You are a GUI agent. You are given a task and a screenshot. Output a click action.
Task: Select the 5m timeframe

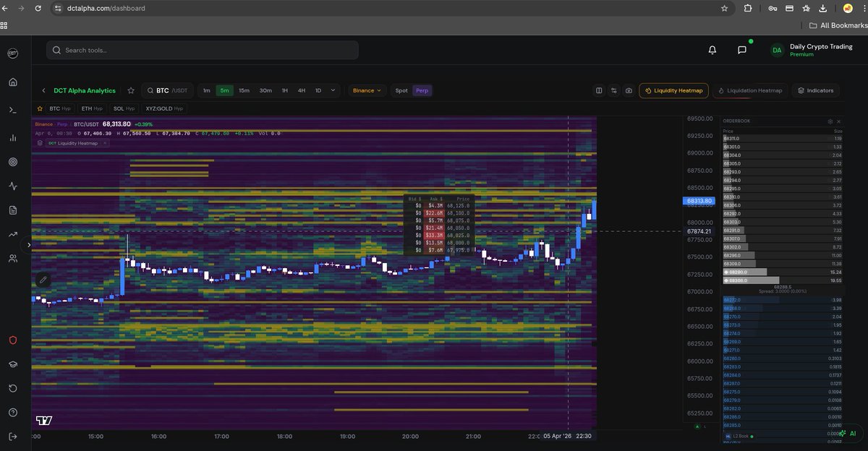point(225,90)
